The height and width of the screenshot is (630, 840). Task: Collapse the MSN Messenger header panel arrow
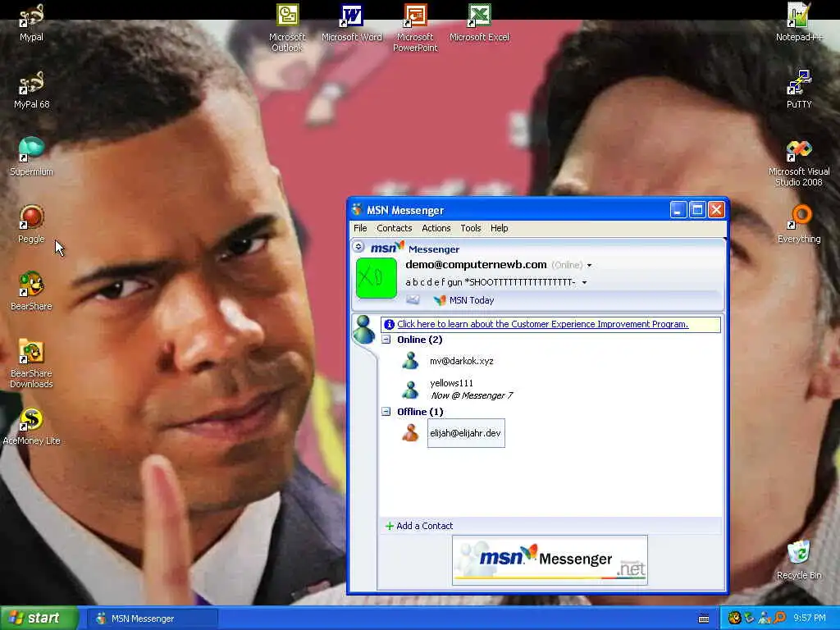click(x=358, y=247)
